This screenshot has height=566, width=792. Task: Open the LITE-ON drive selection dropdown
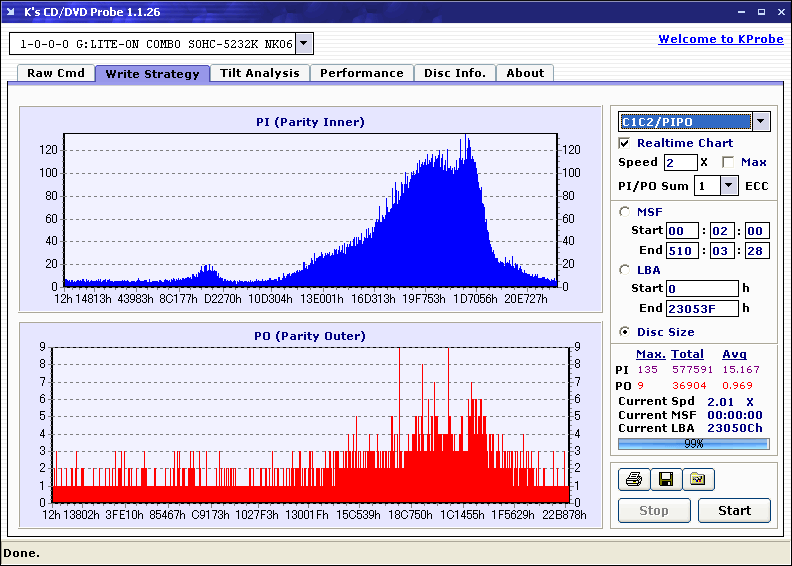(x=304, y=43)
